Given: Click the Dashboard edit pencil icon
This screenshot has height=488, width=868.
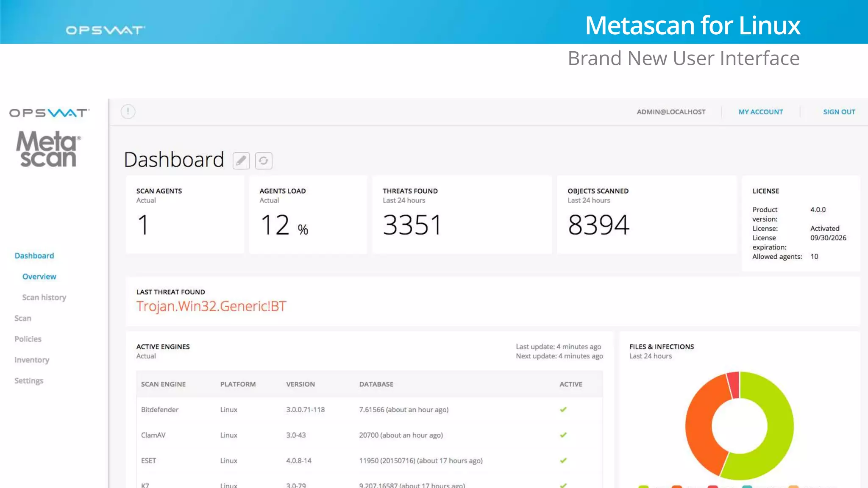Looking at the screenshot, I should [x=241, y=161].
